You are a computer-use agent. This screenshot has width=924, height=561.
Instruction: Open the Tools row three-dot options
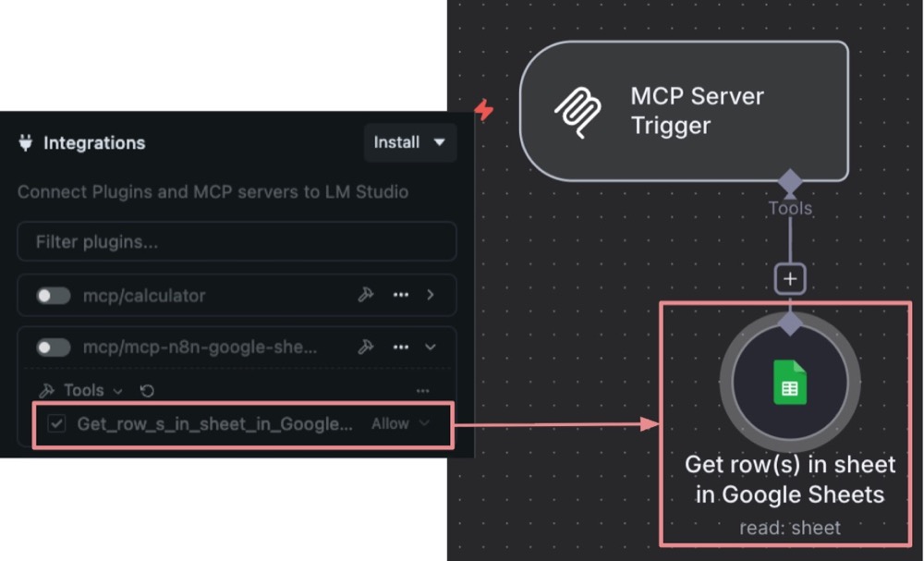[x=423, y=391]
